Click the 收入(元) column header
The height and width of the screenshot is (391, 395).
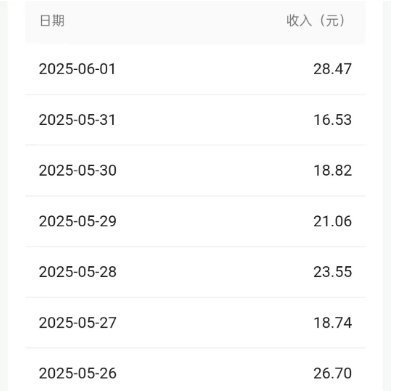click(316, 21)
